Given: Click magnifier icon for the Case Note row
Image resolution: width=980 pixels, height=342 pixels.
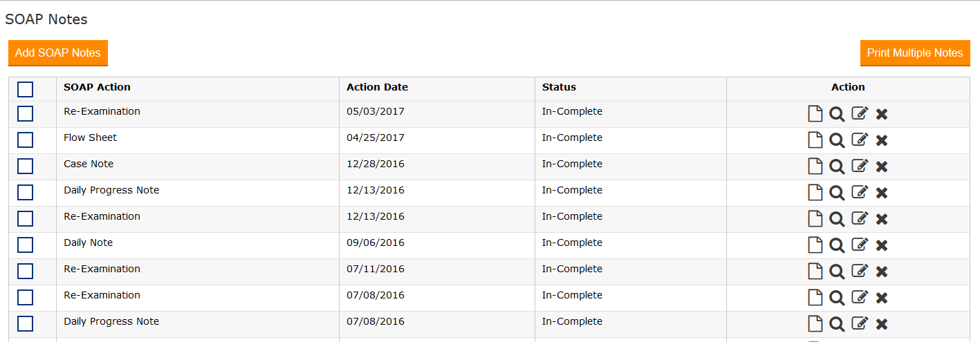Looking at the screenshot, I should pos(837,167).
